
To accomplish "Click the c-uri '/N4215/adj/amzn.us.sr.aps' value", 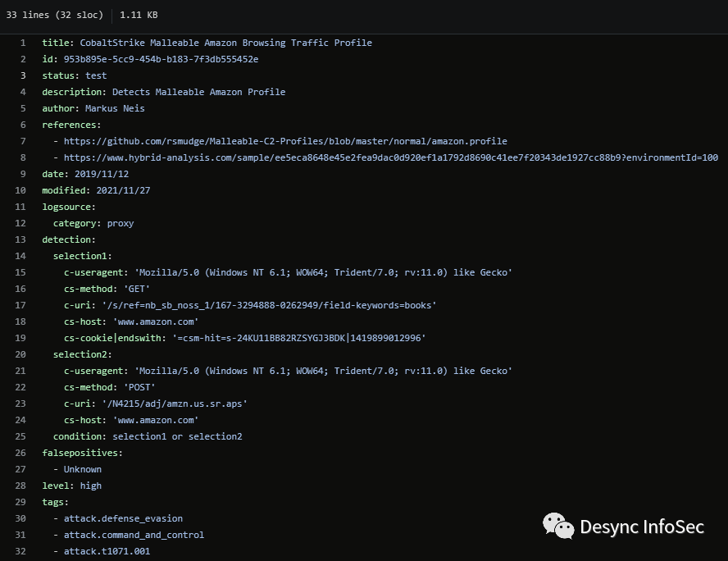I will (175, 404).
